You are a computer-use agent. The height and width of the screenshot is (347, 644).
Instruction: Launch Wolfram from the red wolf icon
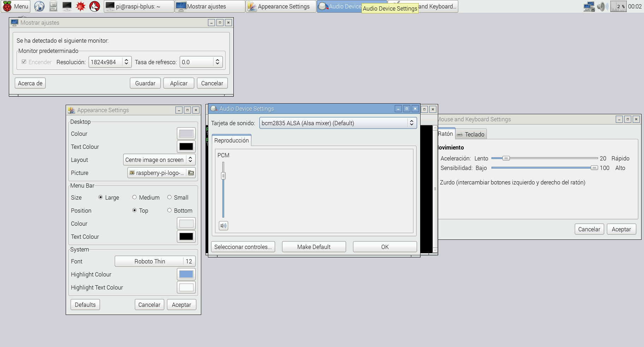95,6
